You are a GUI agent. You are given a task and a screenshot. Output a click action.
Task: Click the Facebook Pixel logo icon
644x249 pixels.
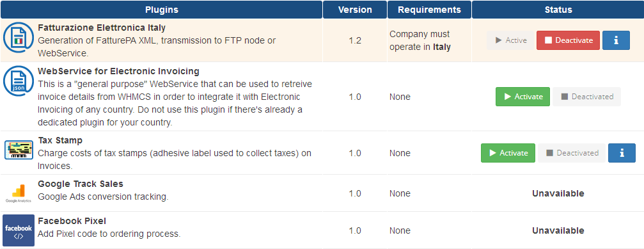pos(19,230)
